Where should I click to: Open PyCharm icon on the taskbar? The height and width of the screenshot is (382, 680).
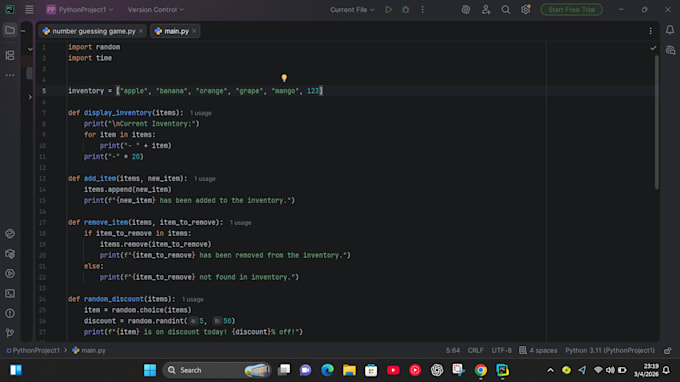[x=502, y=370]
